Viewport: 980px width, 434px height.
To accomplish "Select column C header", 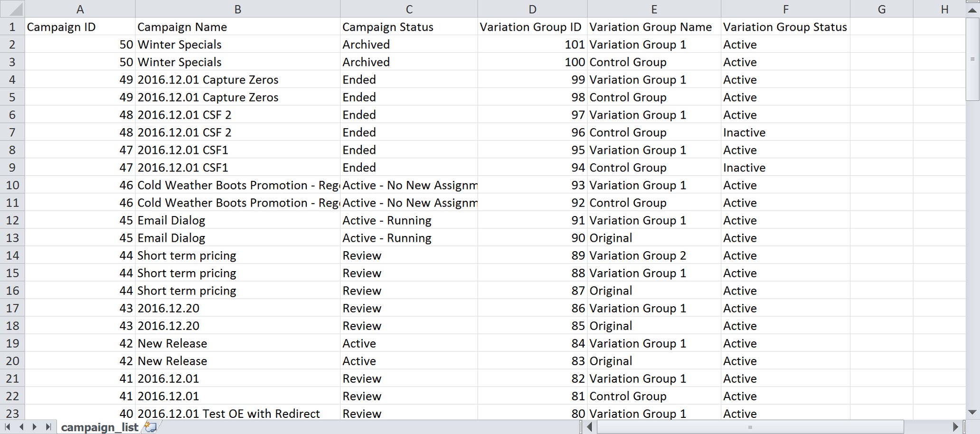I will [x=409, y=9].
